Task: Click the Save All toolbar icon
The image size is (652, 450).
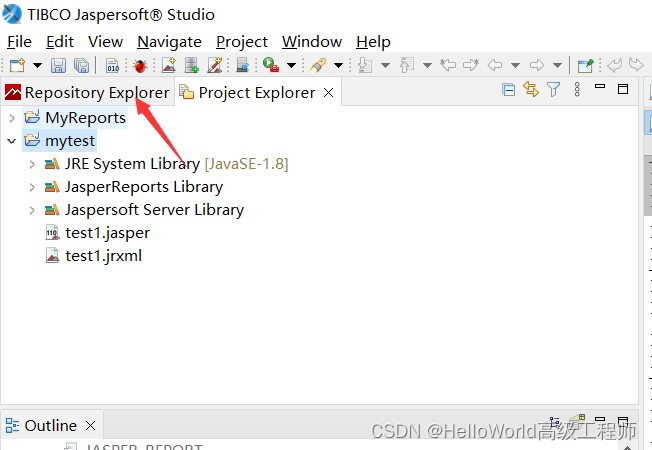Action: pyautogui.click(x=81, y=65)
